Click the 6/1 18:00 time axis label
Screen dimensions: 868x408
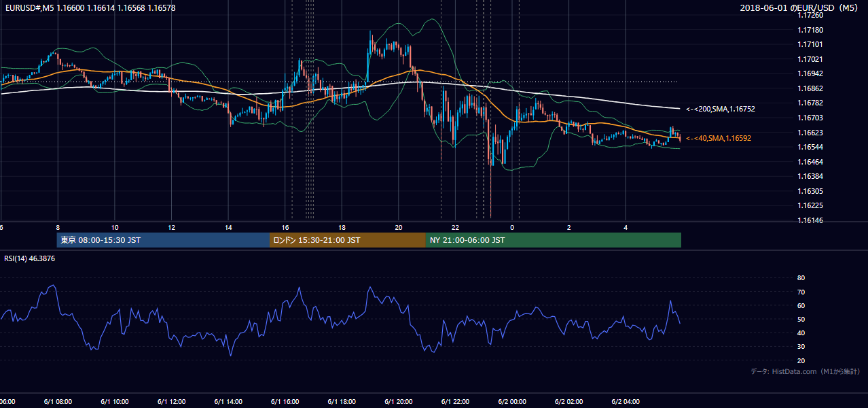342,401
